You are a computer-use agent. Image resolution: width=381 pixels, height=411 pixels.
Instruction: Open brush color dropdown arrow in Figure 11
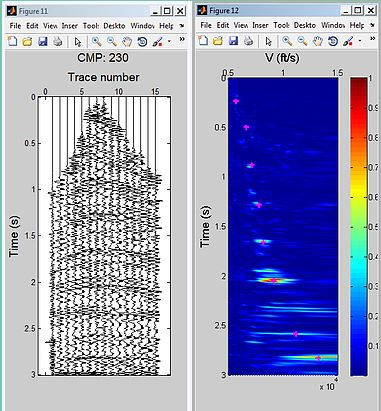point(169,42)
